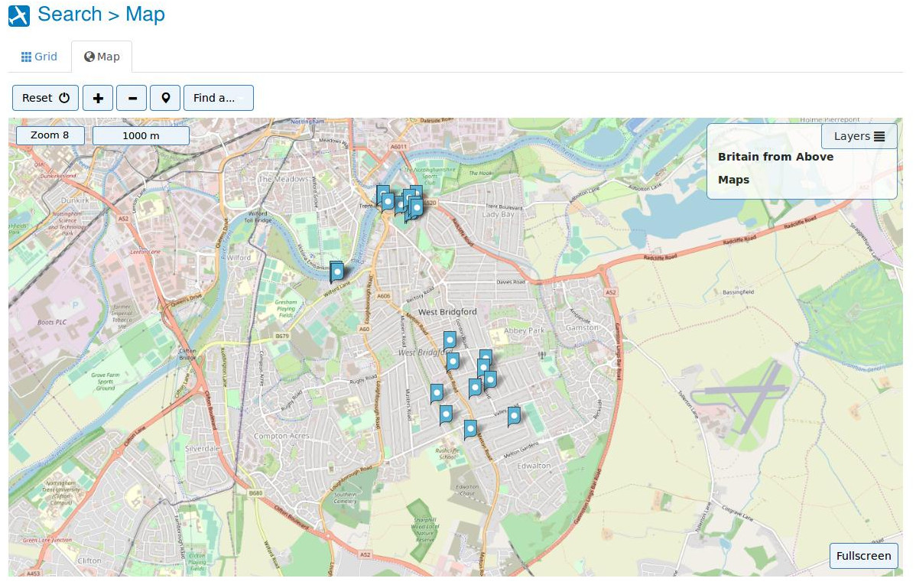Enter Fullscreen map mode
This screenshot has width=916, height=588.
[863, 556]
